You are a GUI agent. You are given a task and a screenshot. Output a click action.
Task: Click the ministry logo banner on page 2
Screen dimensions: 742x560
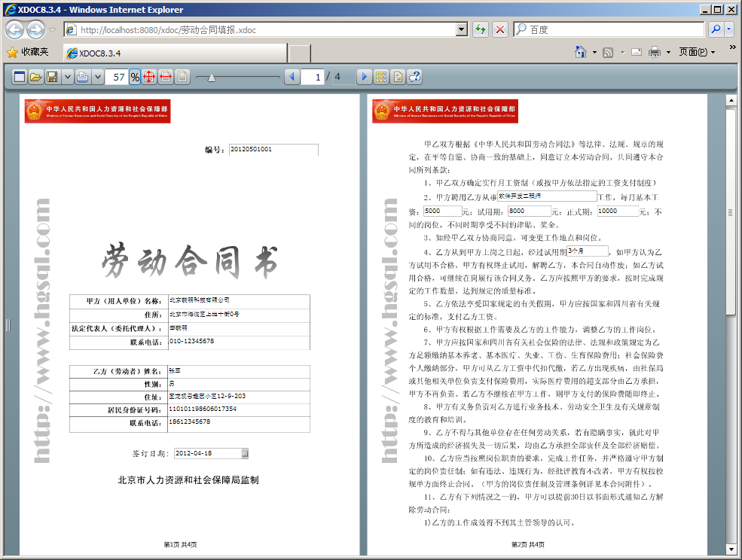pos(445,111)
